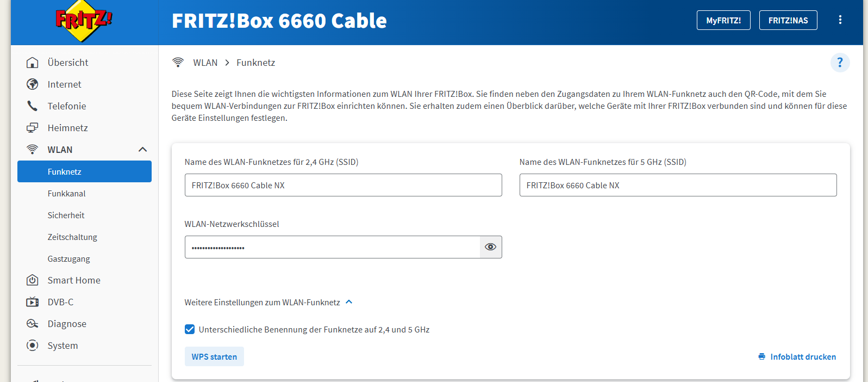Show the WLAN network key with eye icon
Image resolution: width=868 pixels, height=382 pixels.
click(x=490, y=247)
